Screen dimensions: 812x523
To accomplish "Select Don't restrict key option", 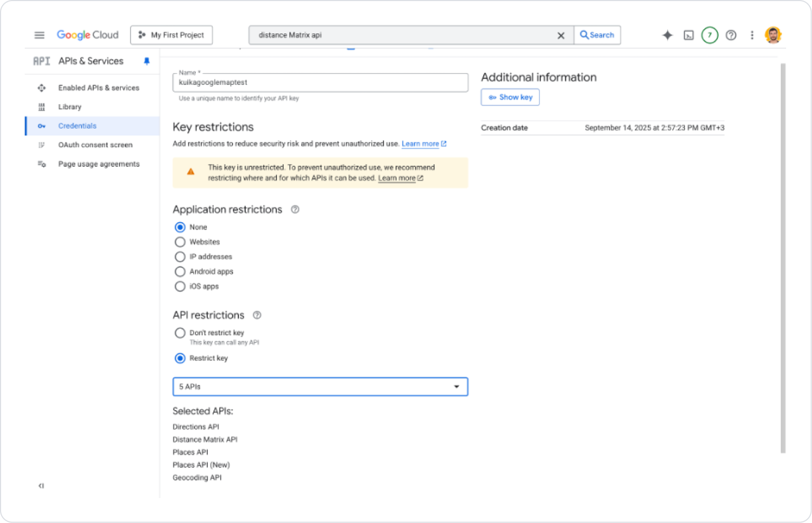I will tap(180, 333).
